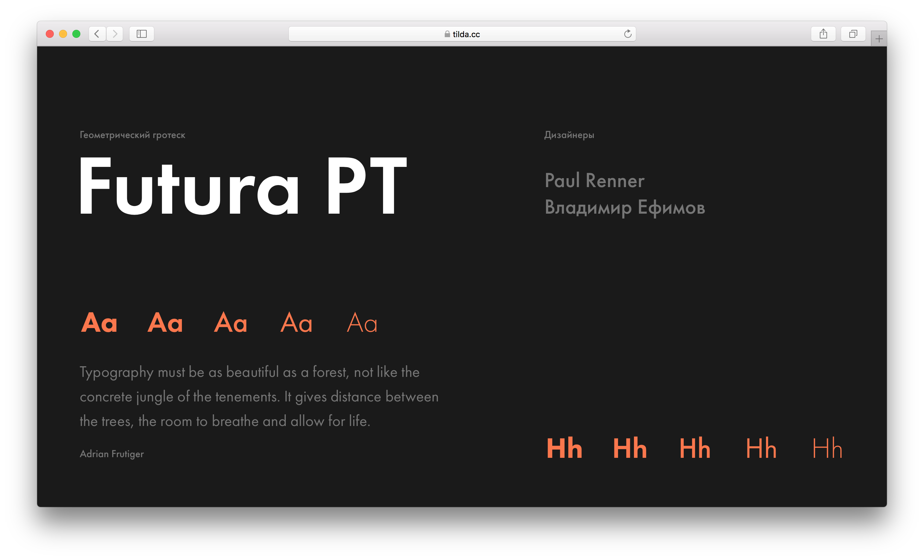Click the Safari back arrow button

(97, 34)
